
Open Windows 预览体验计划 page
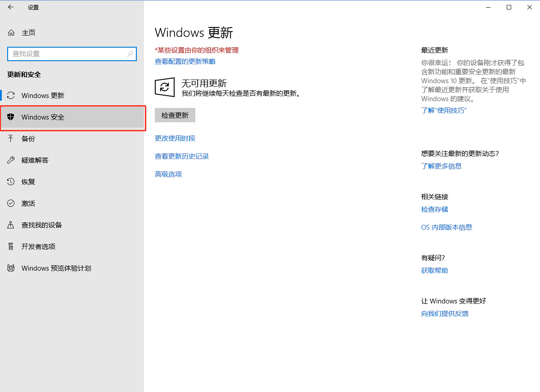(72, 268)
